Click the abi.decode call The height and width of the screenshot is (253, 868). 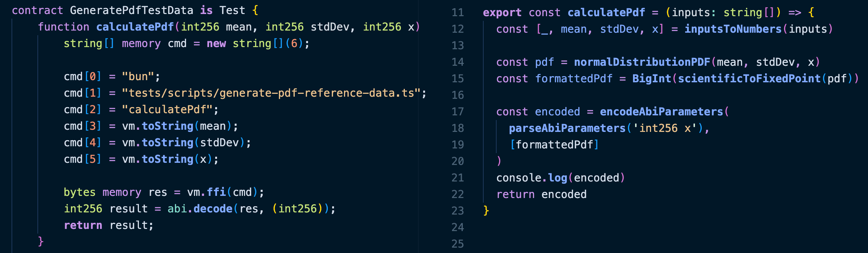click(x=200, y=209)
